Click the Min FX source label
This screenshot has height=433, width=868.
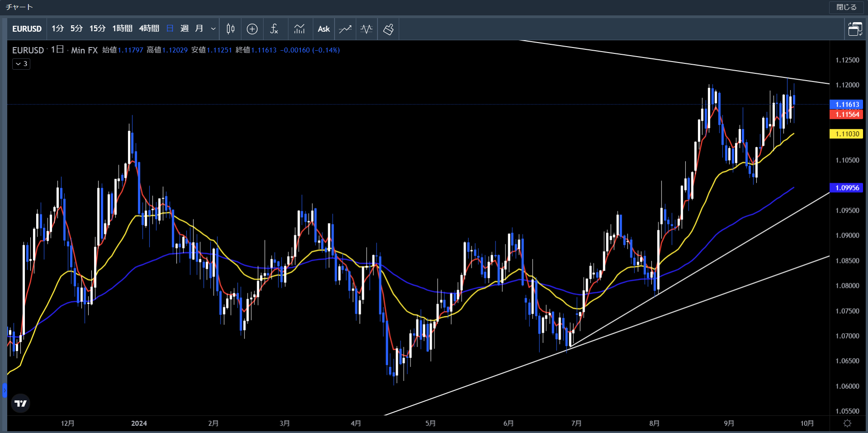coord(85,50)
